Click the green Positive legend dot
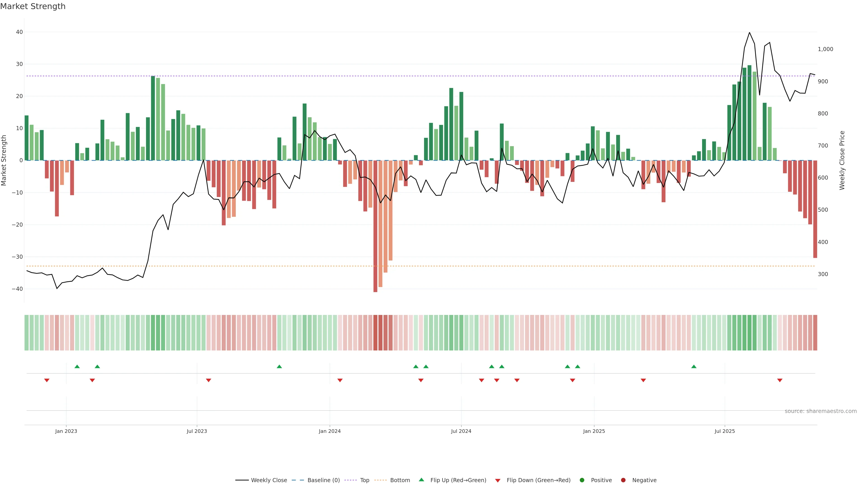The width and height of the screenshot is (868, 488). (x=582, y=480)
